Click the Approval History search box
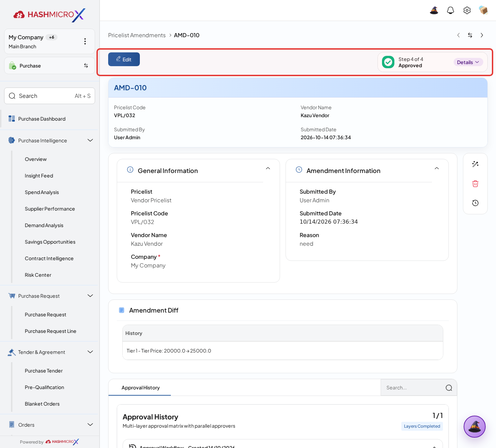The image size is (496, 448). point(419,388)
